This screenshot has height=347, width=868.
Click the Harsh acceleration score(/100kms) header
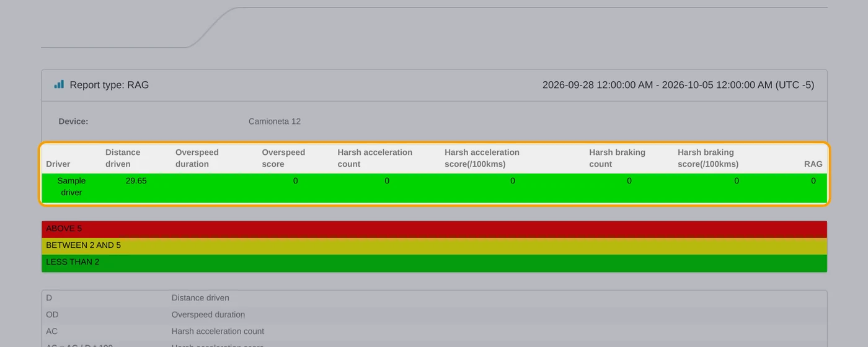[482, 158]
